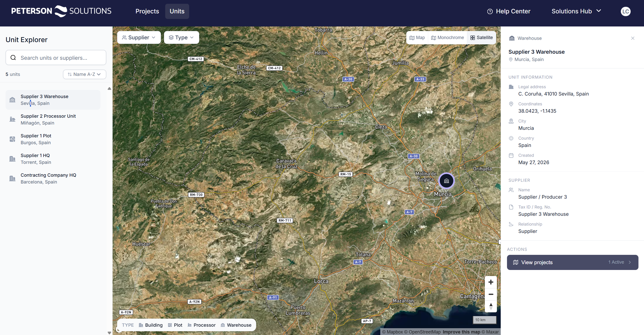Click the coordinates pin icon in unit information
This screenshot has width=644, height=335.
(x=511, y=104)
